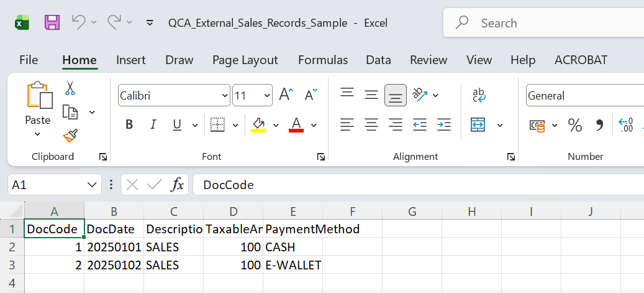Screen dimensions: 644x293
Task: Click the Search box in title bar
Action: [x=543, y=23]
